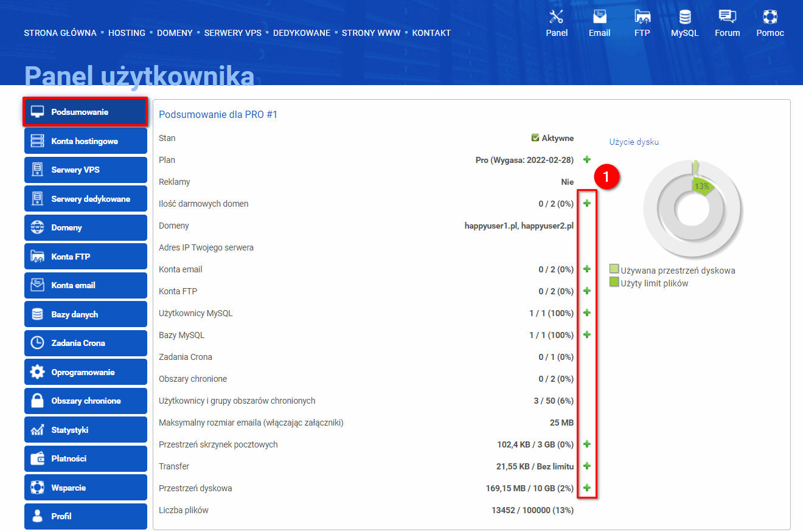The width and height of the screenshot is (803, 532).
Task: Open HOSTING in top navigation
Action: point(127,33)
